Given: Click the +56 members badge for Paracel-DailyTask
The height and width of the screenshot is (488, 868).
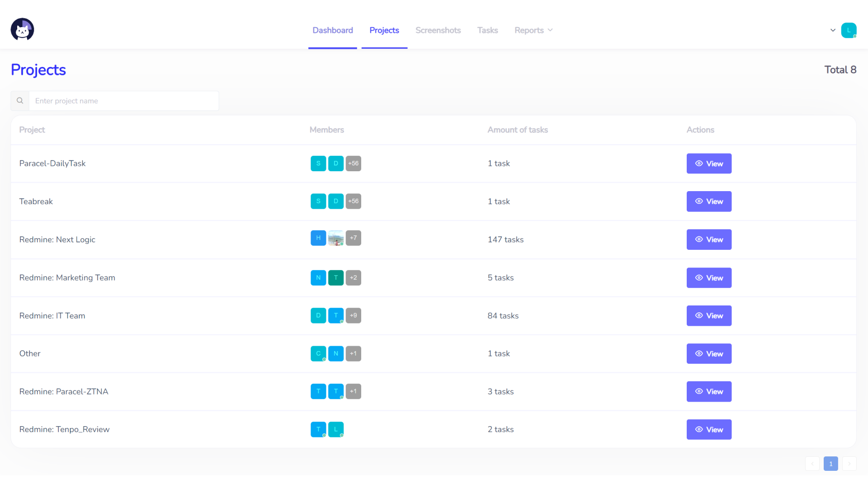Looking at the screenshot, I should (x=353, y=164).
